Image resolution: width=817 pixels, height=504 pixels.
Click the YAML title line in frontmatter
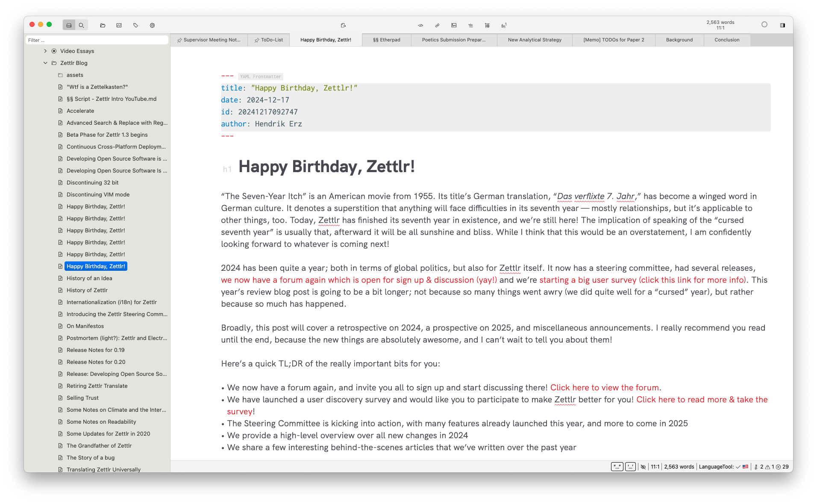pos(289,88)
